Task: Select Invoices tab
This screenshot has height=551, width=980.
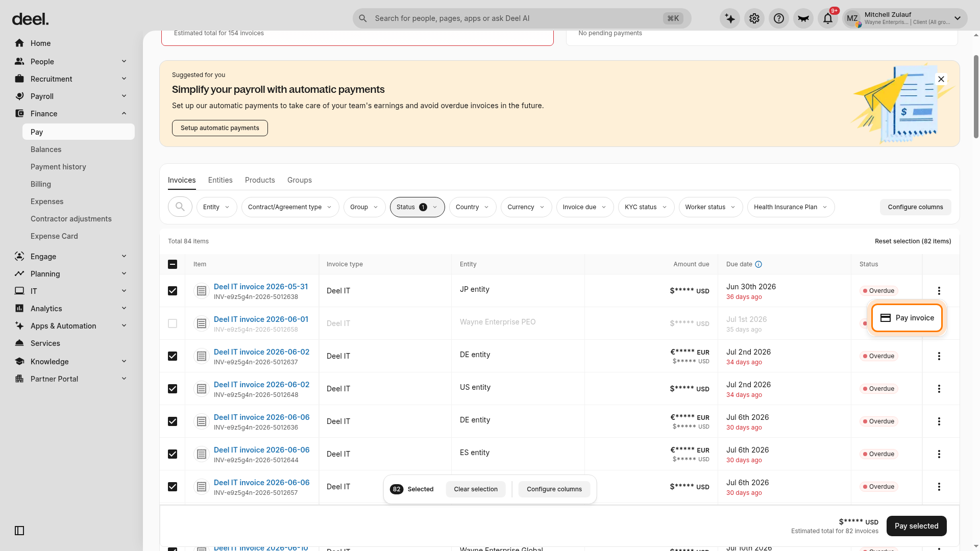Action: [182, 180]
